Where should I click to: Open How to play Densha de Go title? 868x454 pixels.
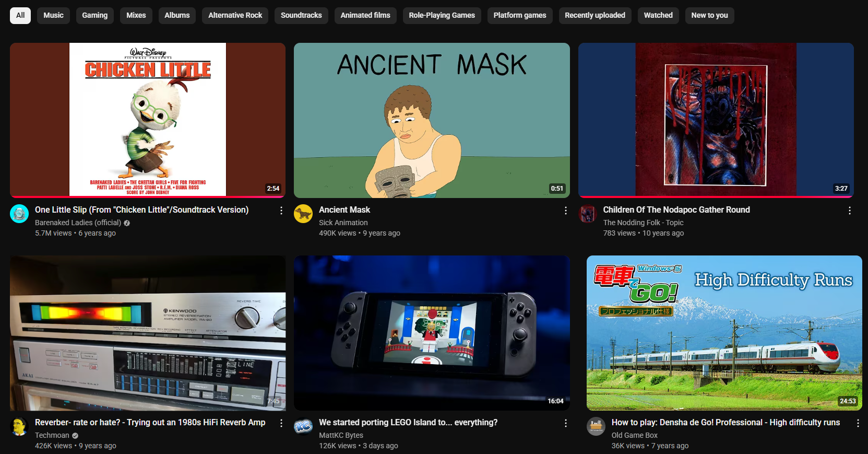pyautogui.click(x=726, y=422)
